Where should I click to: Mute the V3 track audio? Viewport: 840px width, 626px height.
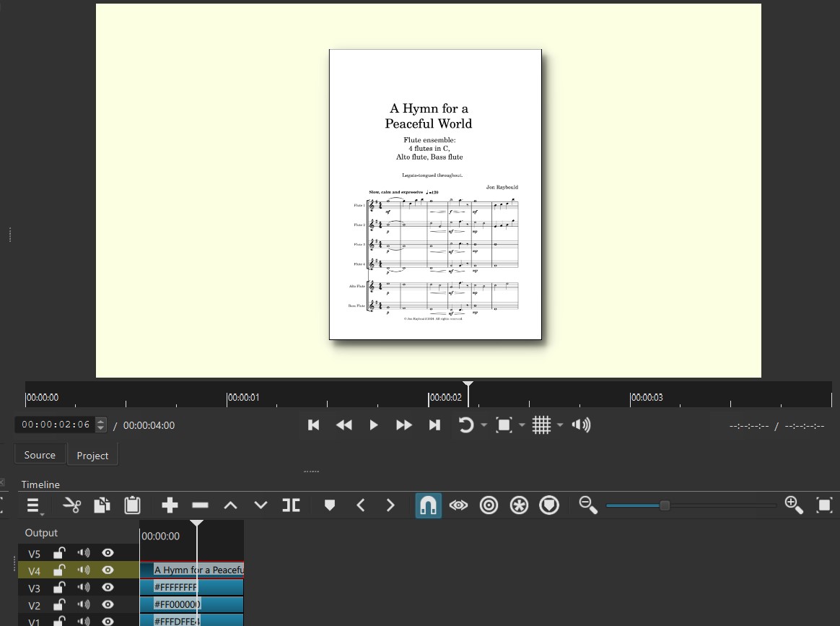pyautogui.click(x=84, y=588)
